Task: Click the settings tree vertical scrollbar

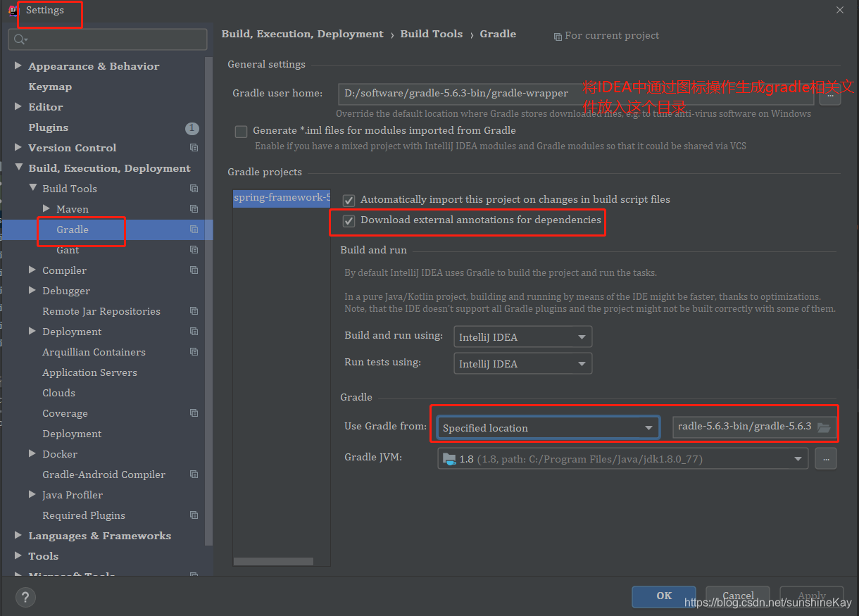Action: tap(208, 303)
